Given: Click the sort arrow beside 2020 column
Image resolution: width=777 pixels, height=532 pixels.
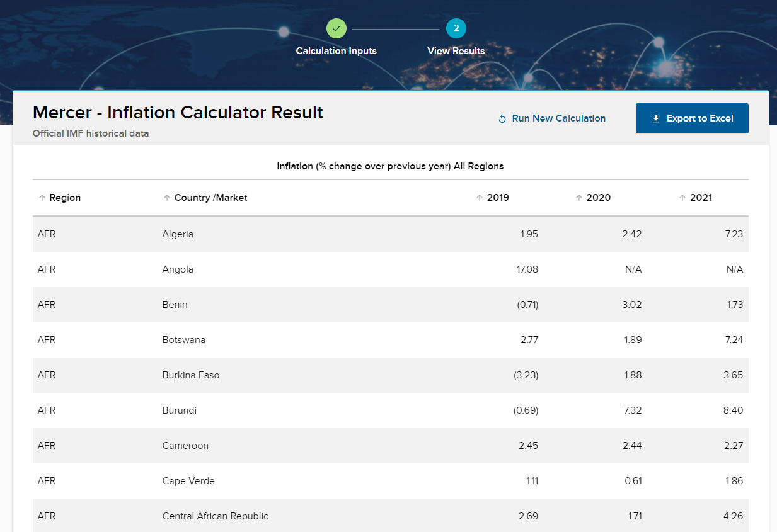Looking at the screenshot, I should tap(579, 197).
